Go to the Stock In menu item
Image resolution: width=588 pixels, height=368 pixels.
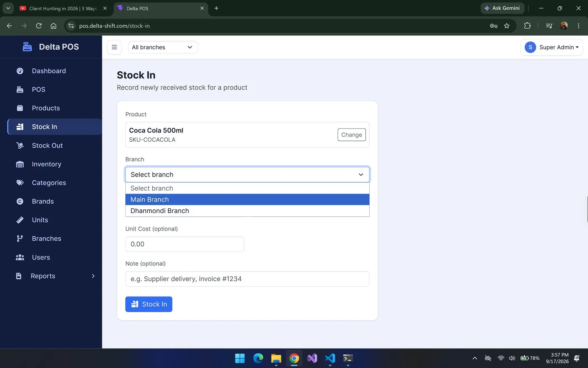click(54, 127)
